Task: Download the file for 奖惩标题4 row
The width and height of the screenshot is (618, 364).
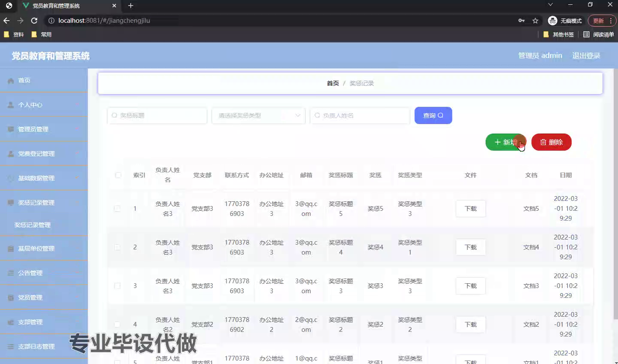Action: pos(471,247)
